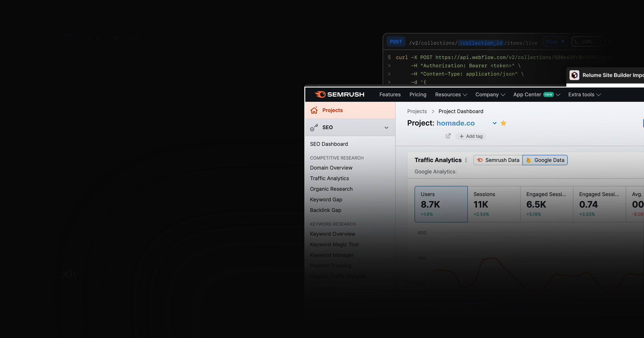644x338 pixels.
Task: Switch to the Semrush Data source
Action: click(498, 160)
